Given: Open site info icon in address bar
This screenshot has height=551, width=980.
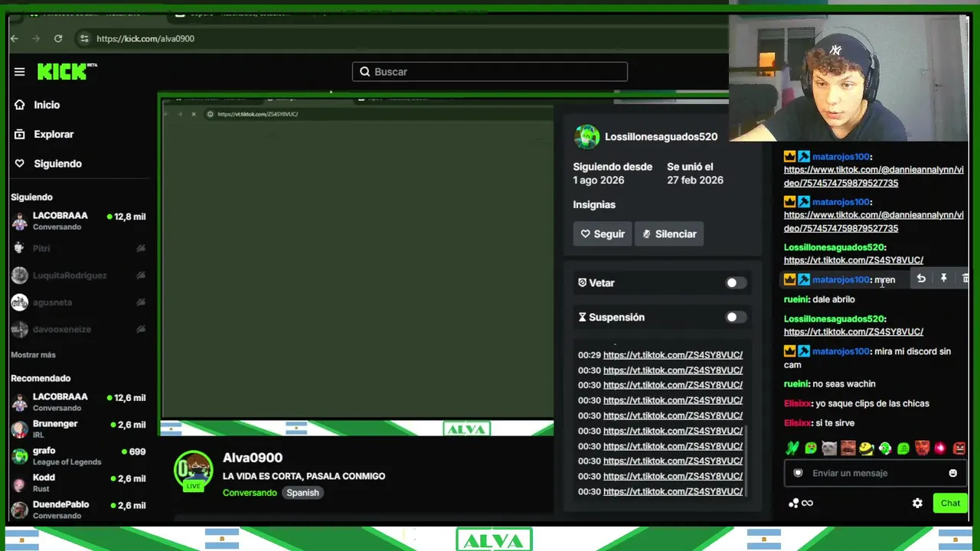Looking at the screenshot, I should (83, 38).
